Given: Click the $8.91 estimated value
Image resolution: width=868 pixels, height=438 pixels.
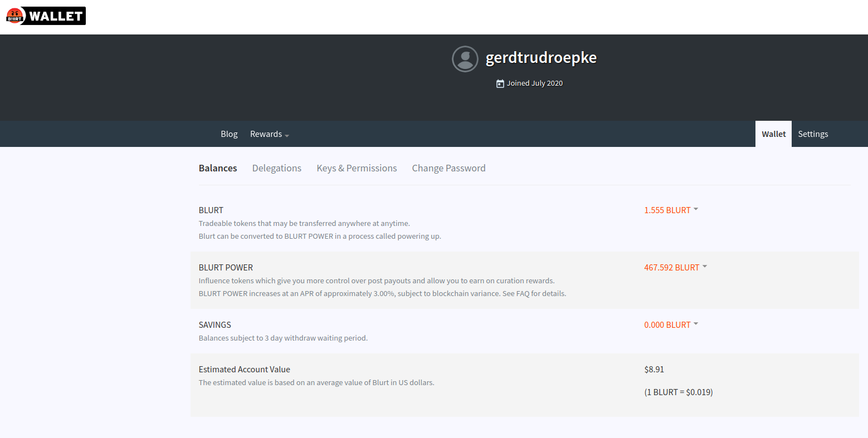Looking at the screenshot, I should [x=654, y=370].
